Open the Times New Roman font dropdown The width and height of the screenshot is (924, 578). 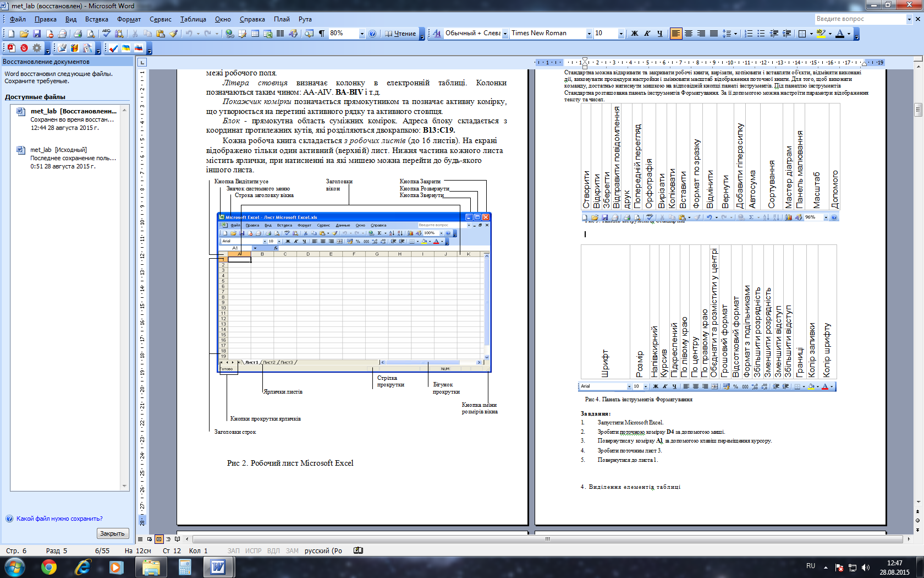pos(589,34)
